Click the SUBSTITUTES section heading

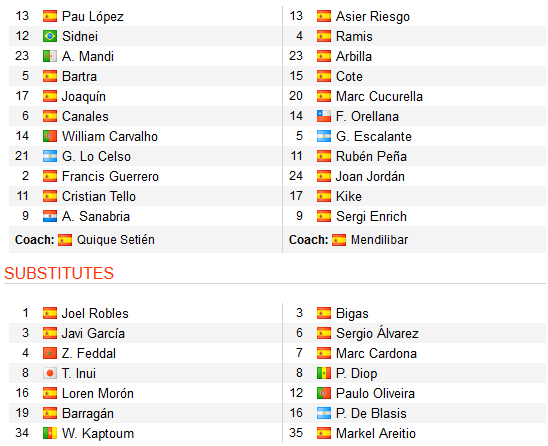pyautogui.click(x=59, y=273)
